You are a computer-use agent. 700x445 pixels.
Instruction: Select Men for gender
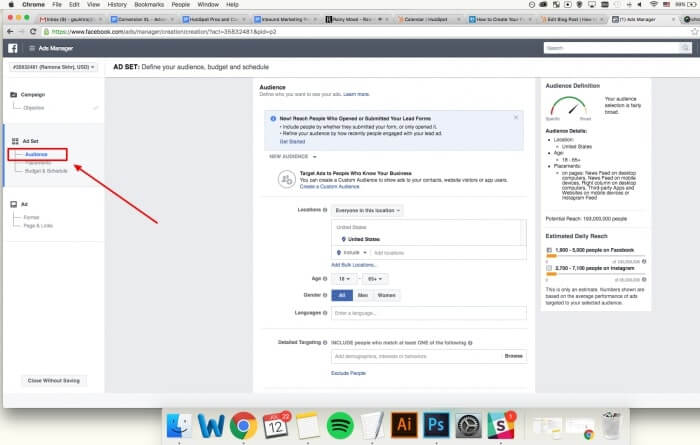pyautogui.click(x=362, y=295)
